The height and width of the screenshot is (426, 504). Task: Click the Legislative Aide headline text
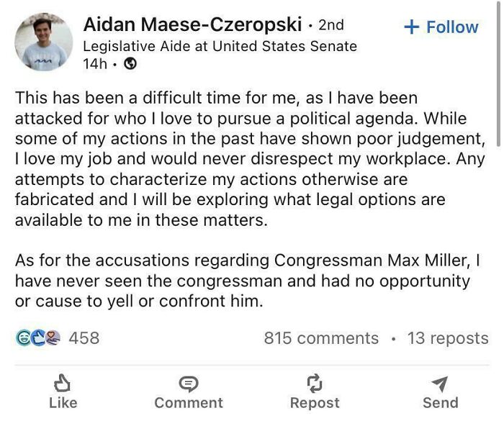pyautogui.click(x=220, y=46)
